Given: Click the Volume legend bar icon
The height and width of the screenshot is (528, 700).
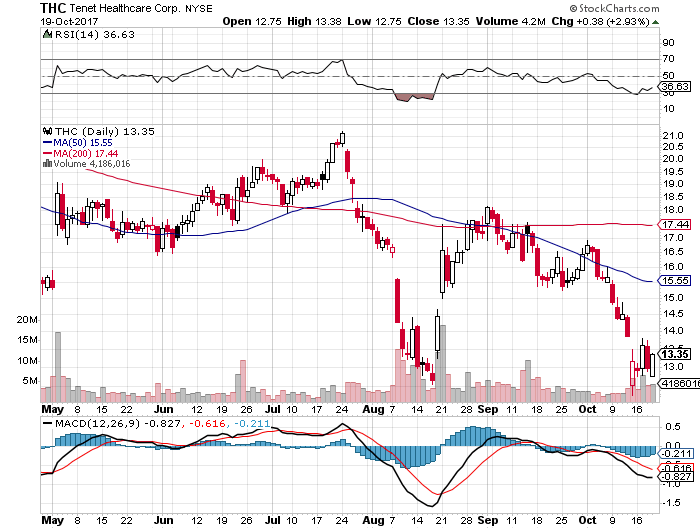Looking at the screenshot, I should [x=45, y=163].
